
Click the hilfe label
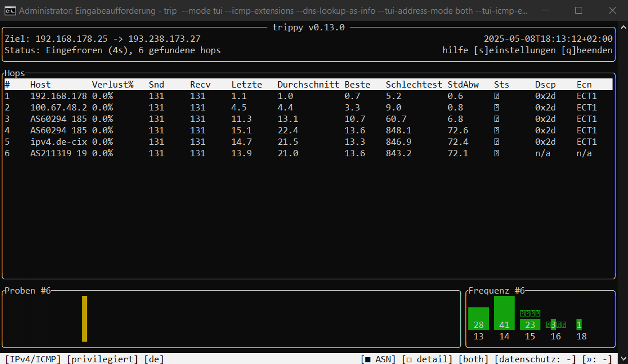(455, 50)
